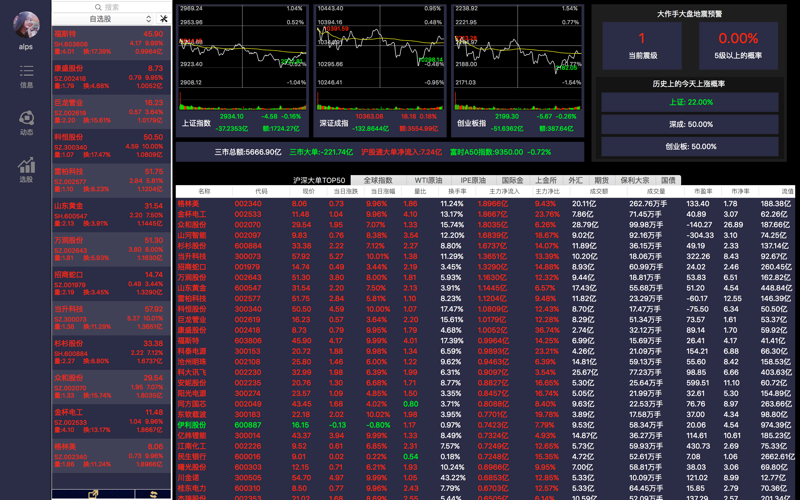Screen dimensions: 800x500
Task: Click the 创业板: 50.00% probability button
Action: (x=690, y=146)
